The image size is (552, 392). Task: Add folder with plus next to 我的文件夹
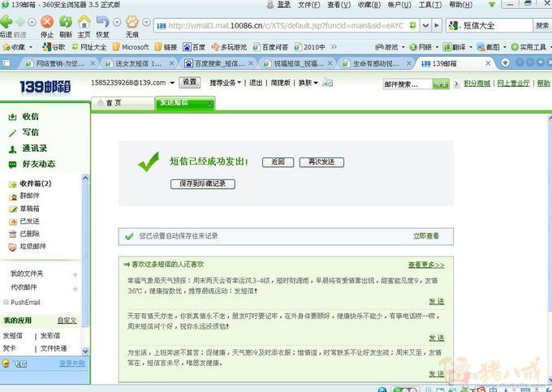[75, 274]
